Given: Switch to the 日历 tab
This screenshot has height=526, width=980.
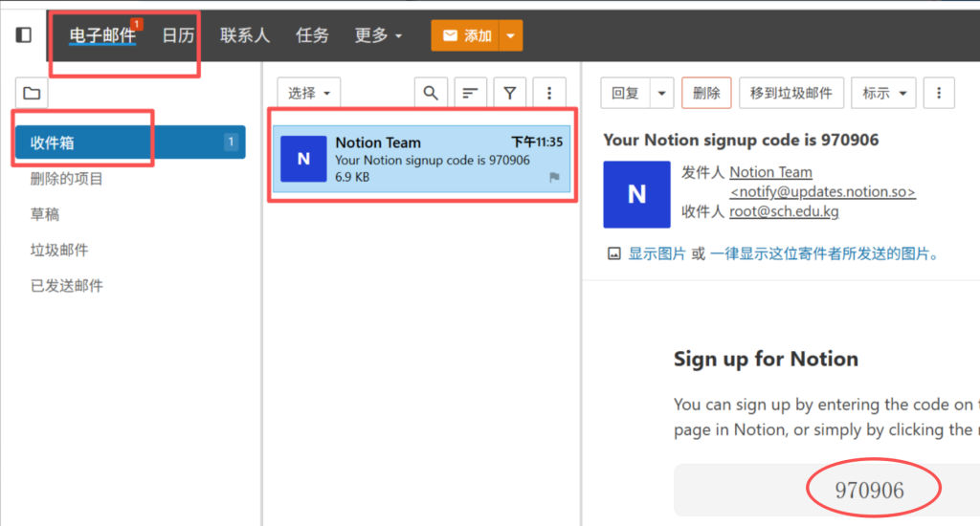Looking at the screenshot, I should 178,35.
